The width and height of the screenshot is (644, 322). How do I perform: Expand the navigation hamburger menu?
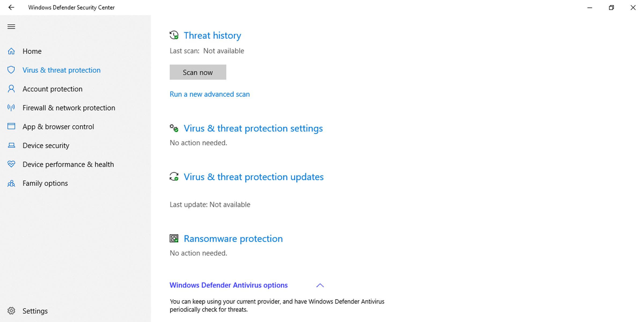point(11,26)
